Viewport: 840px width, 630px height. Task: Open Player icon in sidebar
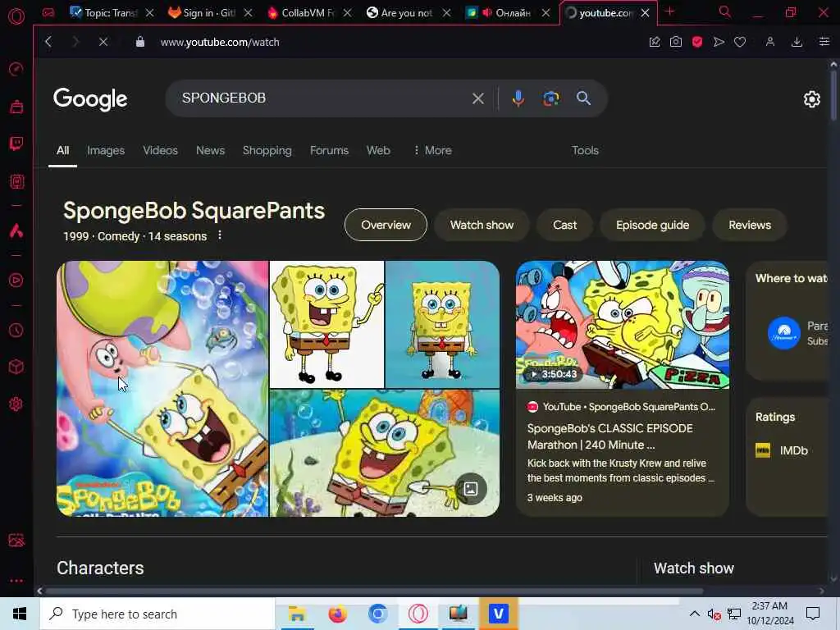coord(16,281)
